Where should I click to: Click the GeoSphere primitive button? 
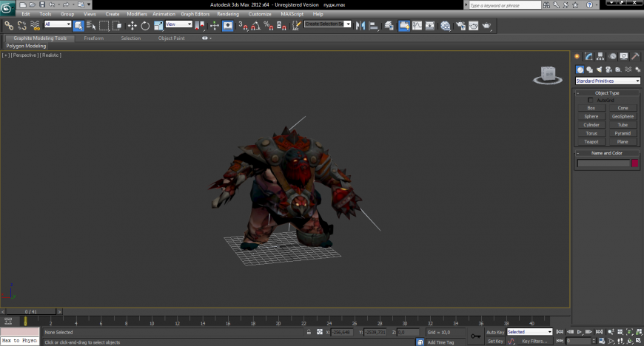[623, 116]
